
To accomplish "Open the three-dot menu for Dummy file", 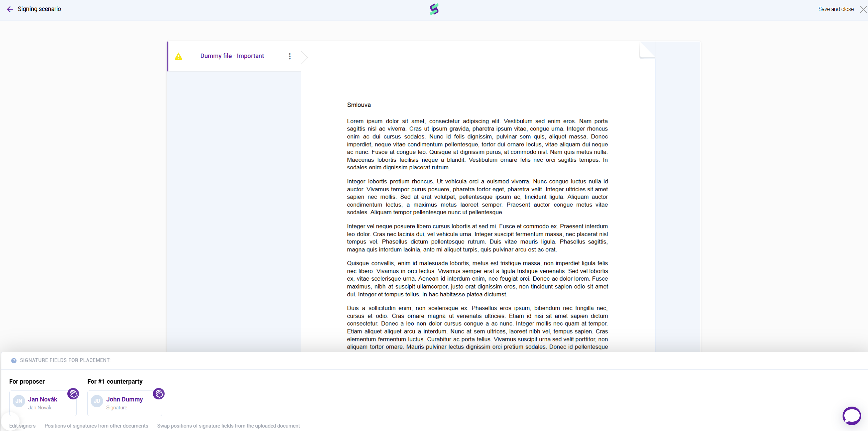I will point(290,56).
